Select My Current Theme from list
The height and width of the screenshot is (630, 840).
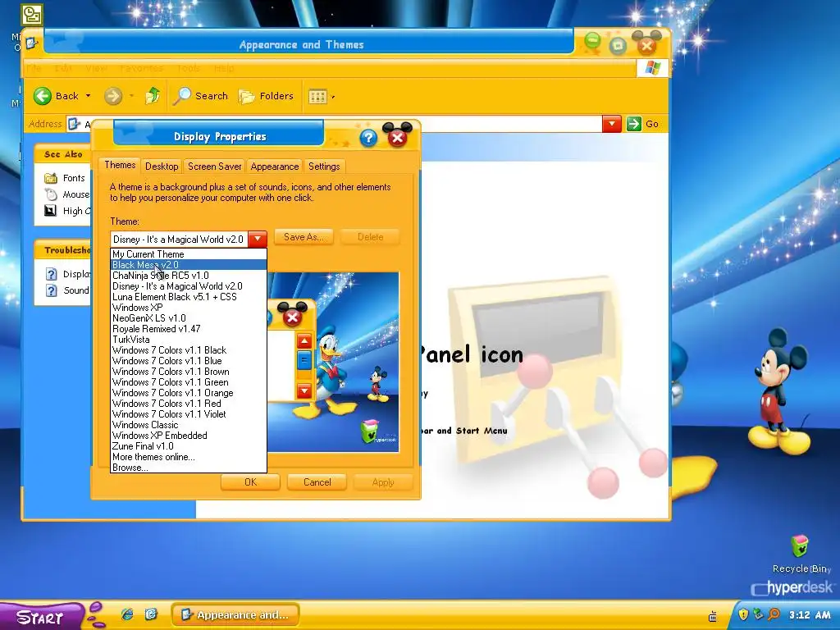pyautogui.click(x=189, y=254)
